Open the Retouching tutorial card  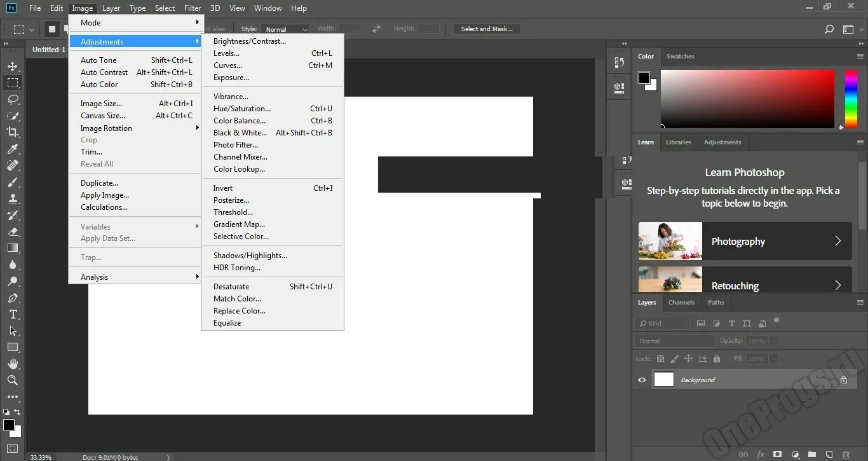(745, 279)
